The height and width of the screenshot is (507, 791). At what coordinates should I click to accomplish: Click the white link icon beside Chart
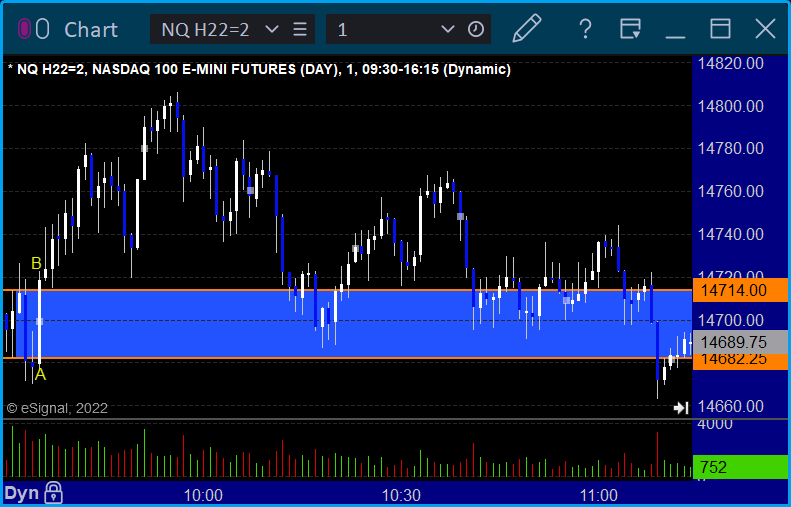tap(43, 29)
